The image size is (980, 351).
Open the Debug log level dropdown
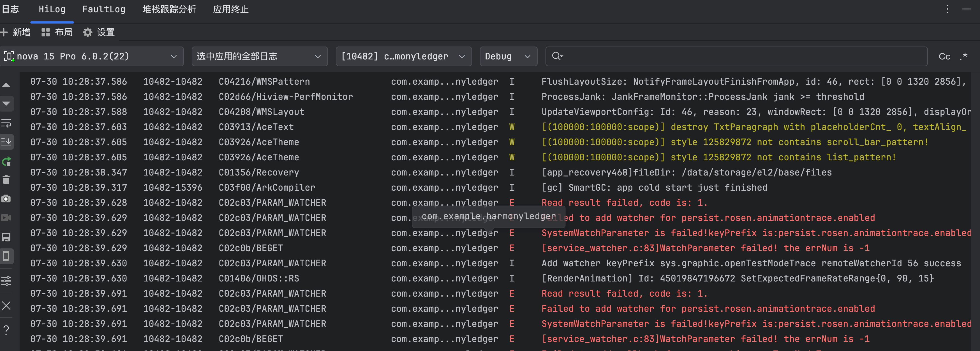click(x=508, y=56)
